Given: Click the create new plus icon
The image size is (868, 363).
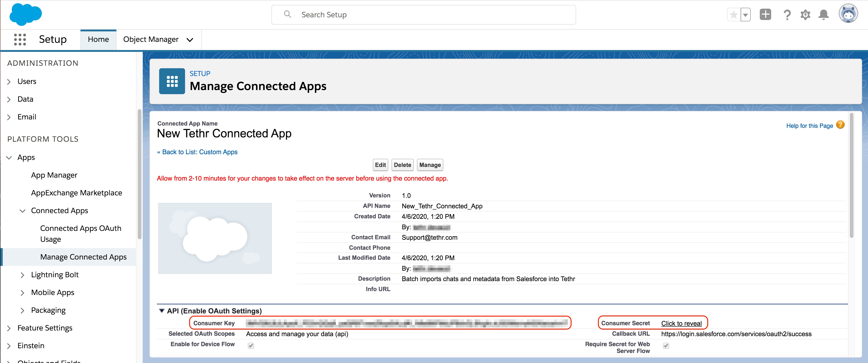Looking at the screenshot, I should (765, 14).
